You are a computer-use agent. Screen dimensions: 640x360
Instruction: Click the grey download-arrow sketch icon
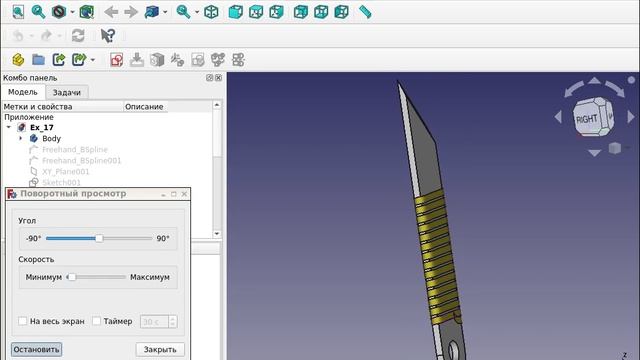tap(137, 60)
